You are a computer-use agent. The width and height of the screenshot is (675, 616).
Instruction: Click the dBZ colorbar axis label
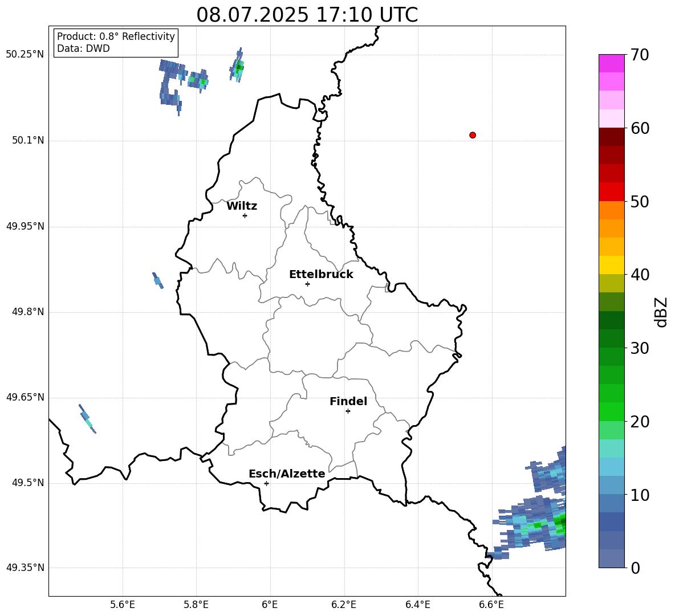pos(660,312)
